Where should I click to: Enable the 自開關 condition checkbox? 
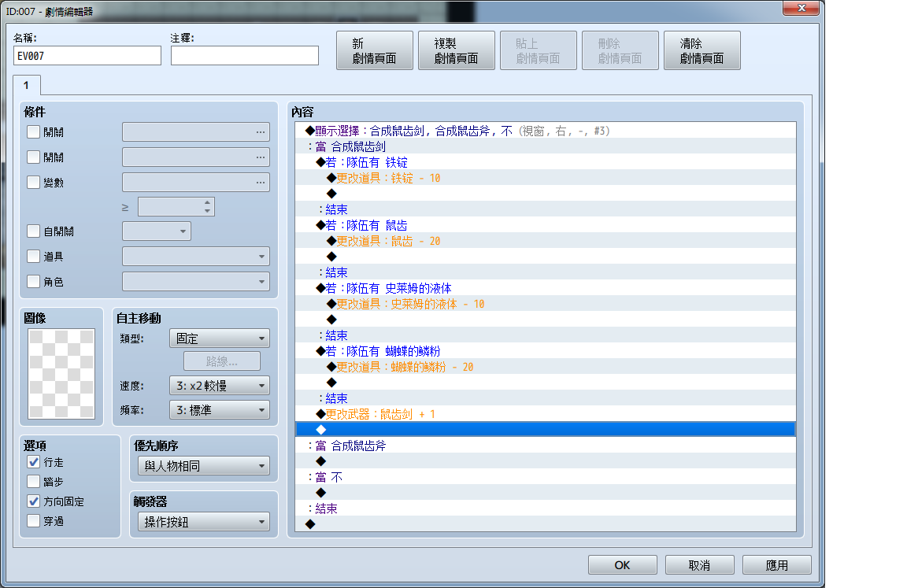click(34, 231)
